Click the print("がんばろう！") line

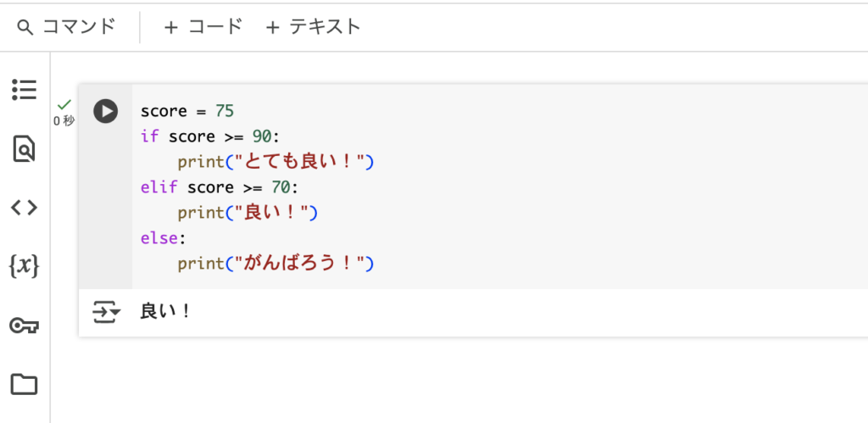[276, 264]
